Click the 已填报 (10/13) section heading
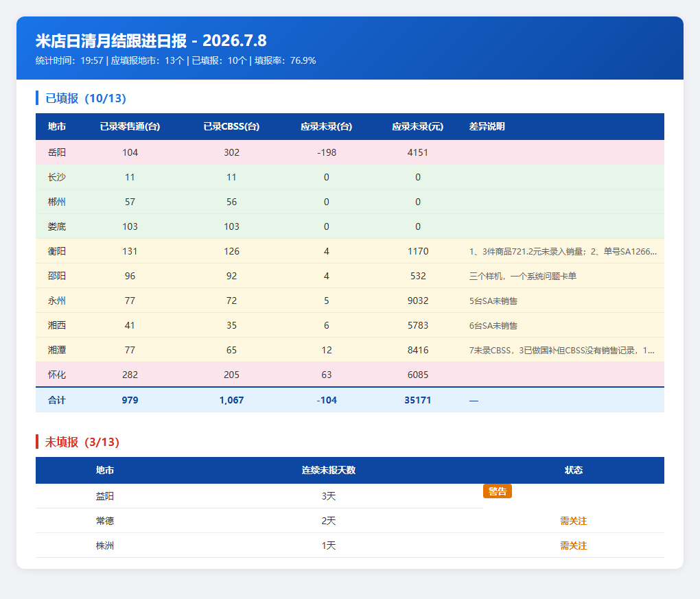This screenshot has width=700, height=599. click(86, 98)
